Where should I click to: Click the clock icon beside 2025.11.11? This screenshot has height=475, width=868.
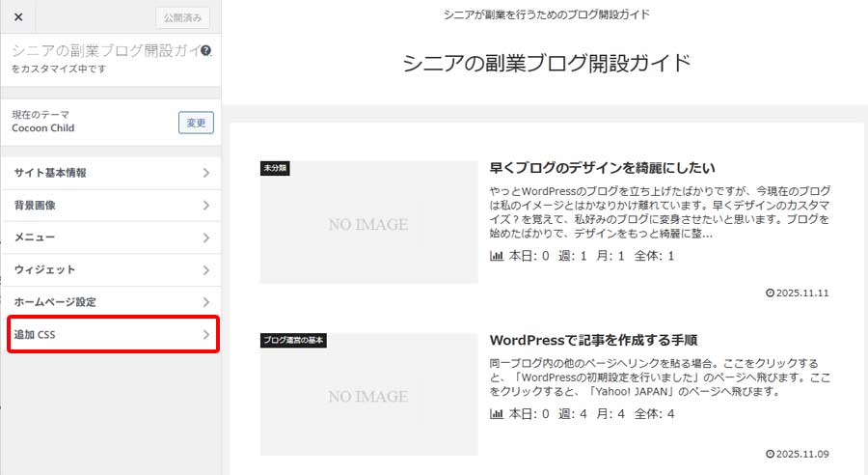coord(770,293)
